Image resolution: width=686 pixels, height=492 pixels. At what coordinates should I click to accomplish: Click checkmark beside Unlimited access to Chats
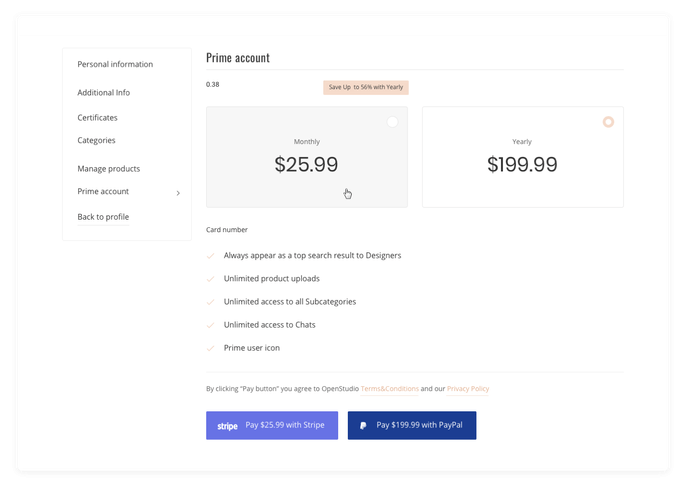pos(210,325)
